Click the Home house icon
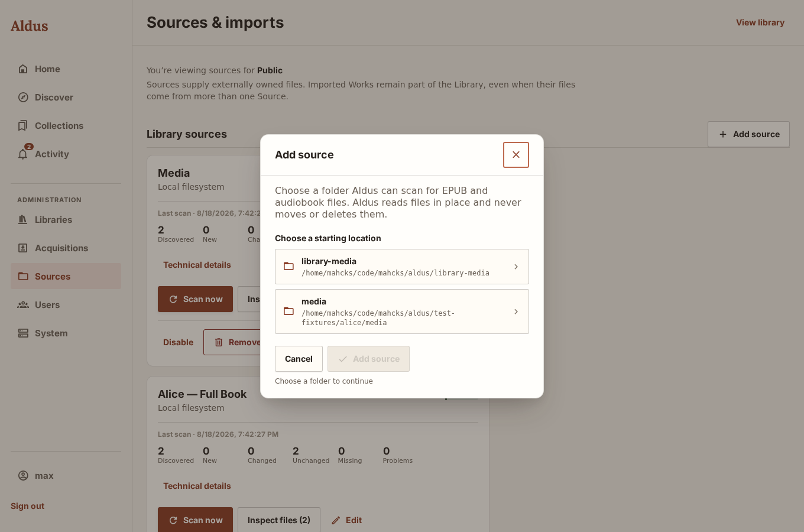804x532 pixels. 23,69
